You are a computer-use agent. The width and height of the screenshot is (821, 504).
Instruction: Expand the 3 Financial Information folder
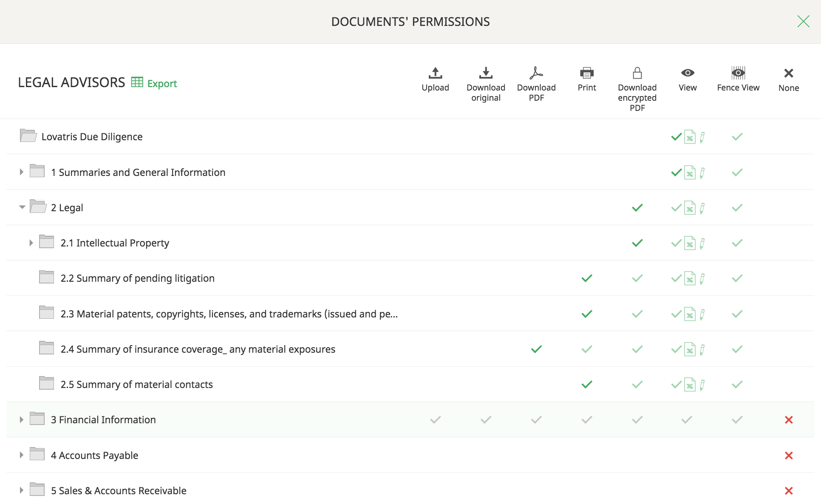tap(20, 419)
